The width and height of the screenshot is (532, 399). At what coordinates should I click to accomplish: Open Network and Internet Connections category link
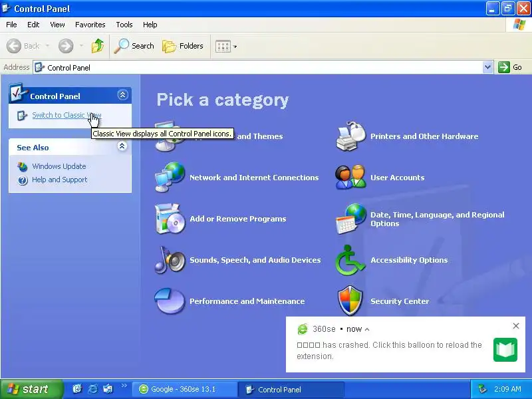click(x=254, y=178)
